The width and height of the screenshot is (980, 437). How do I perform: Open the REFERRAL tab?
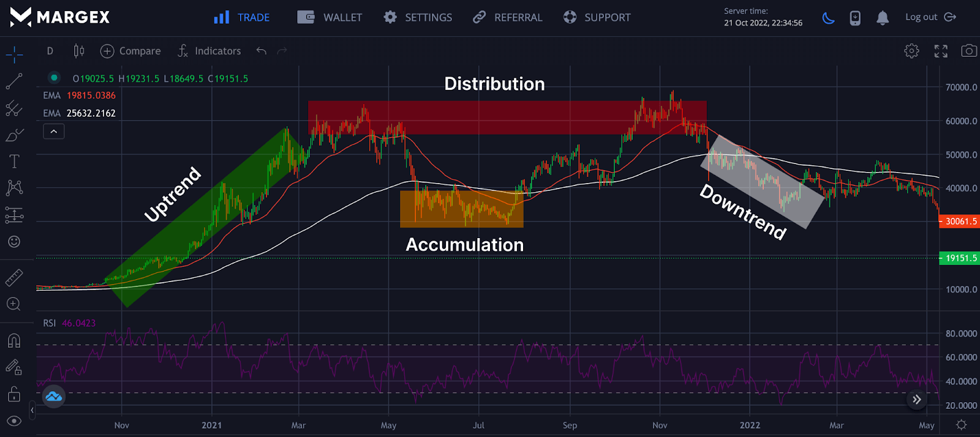[x=507, y=18]
